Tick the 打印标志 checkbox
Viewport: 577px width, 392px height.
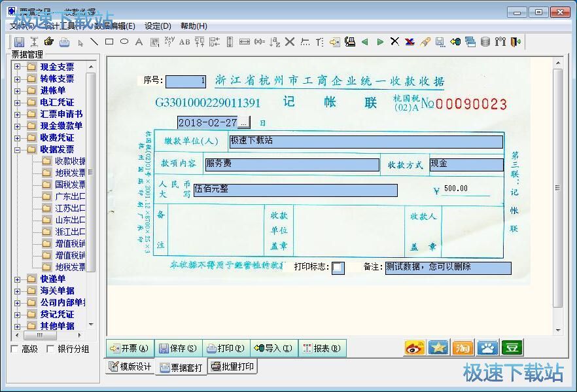pos(338,268)
